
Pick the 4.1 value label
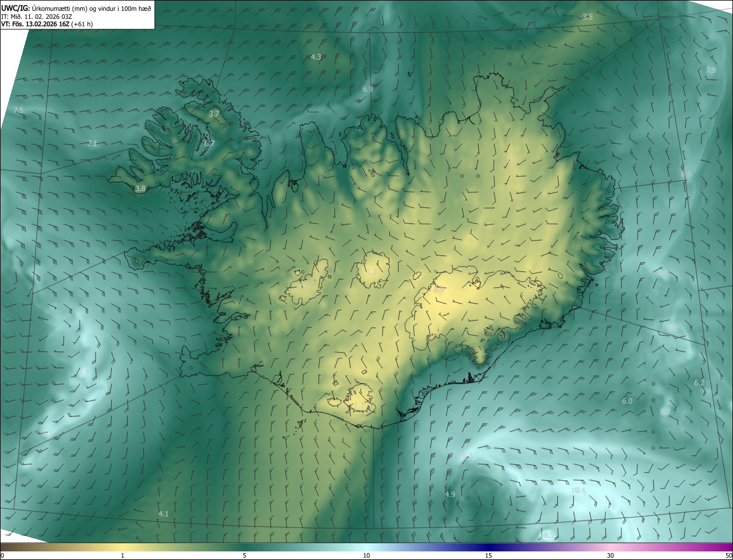[163, 514]
